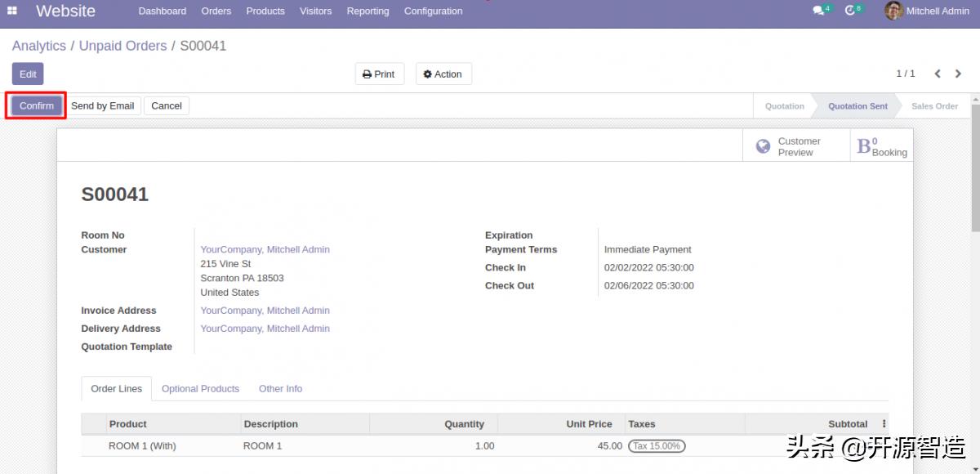Open the Print dropdown

click(x=378, y=74)
